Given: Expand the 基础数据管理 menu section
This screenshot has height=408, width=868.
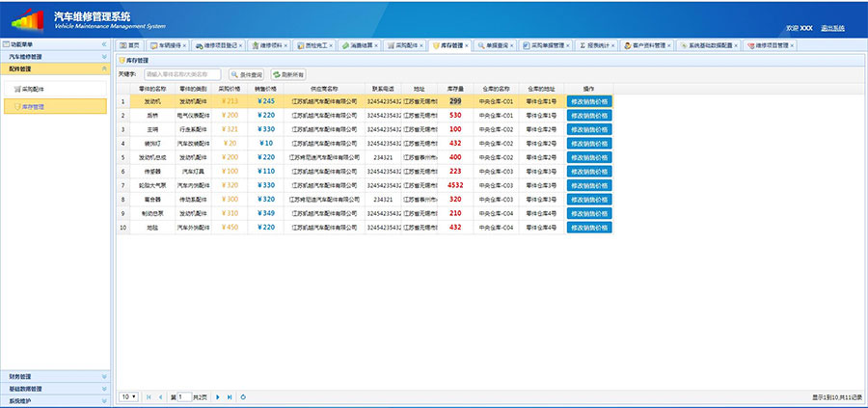Looking at the screenshot, I should (53, 389).
